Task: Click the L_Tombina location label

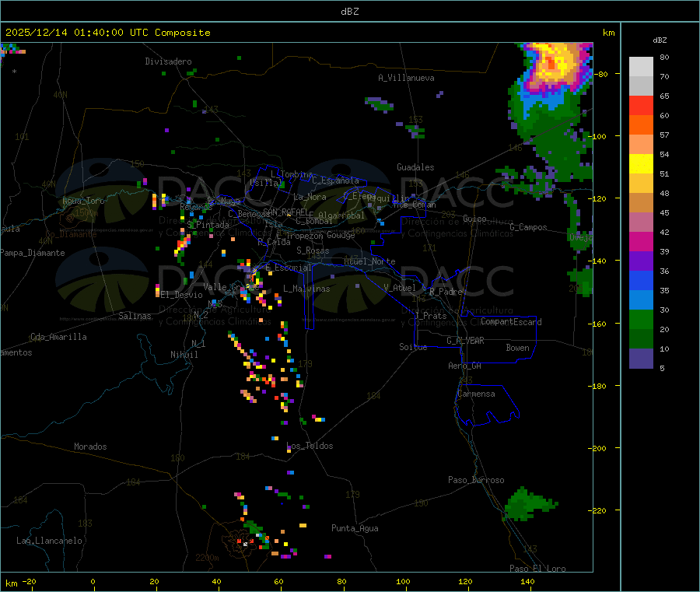Action: (292, 174)
